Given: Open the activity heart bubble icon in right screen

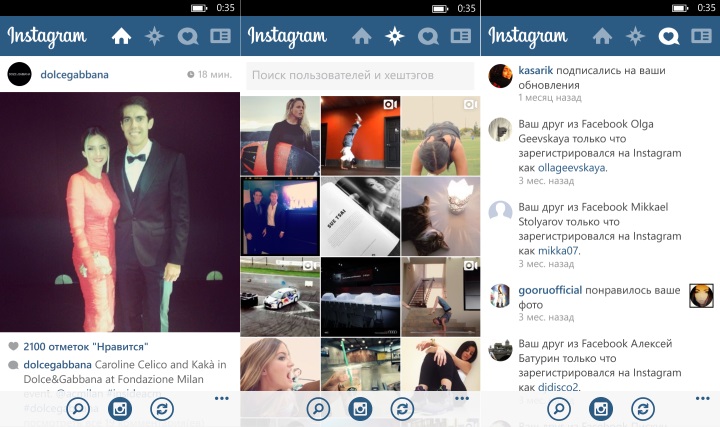Looking at the screenshot, I should tap(669, 36).
